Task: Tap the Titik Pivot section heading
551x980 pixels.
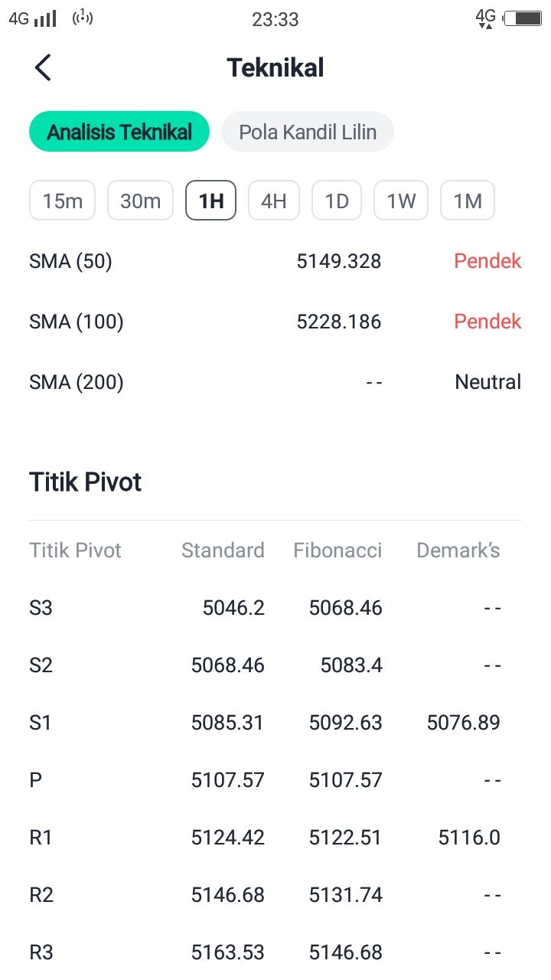Action: point(86,482)
